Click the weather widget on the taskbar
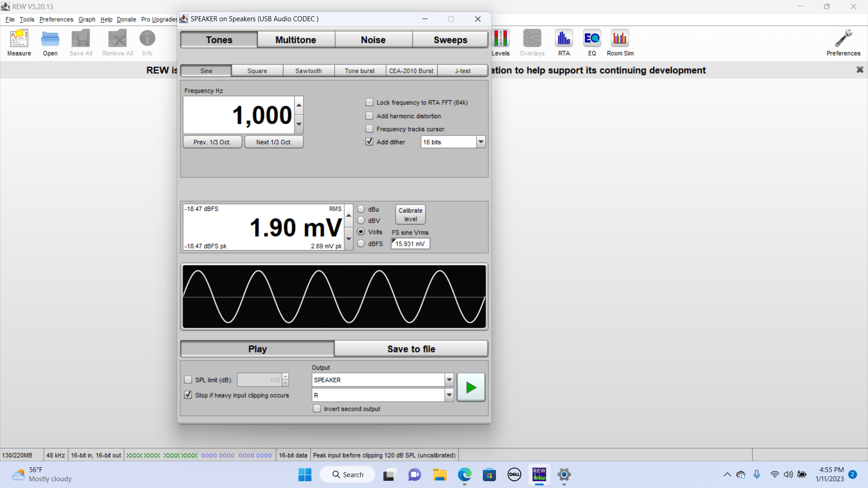Viewport: 868px width, 488px height. point(42,474)
